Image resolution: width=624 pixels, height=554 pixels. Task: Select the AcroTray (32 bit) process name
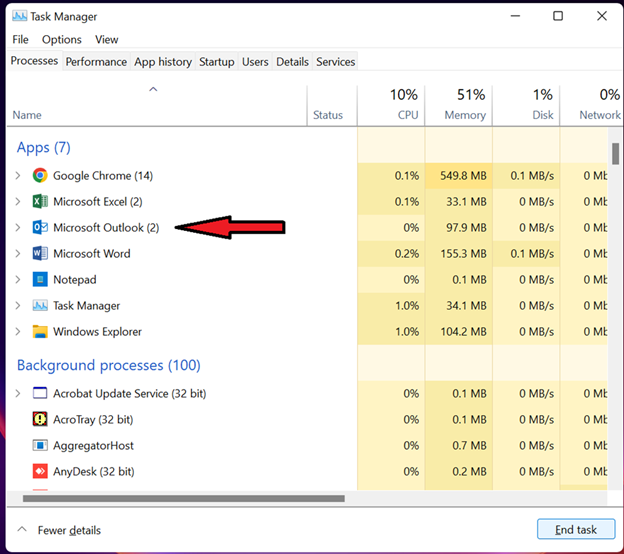93,419
